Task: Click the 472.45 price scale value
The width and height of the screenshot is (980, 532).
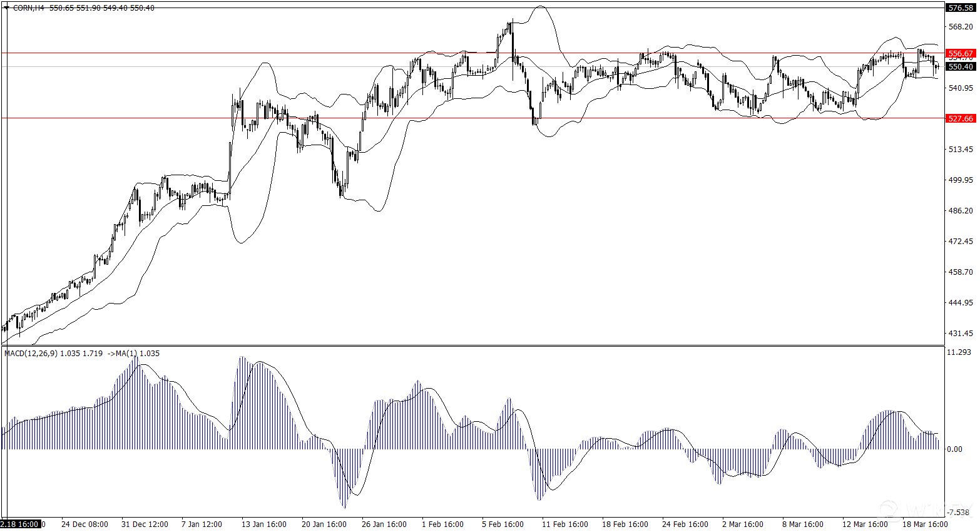Action: 961,241
